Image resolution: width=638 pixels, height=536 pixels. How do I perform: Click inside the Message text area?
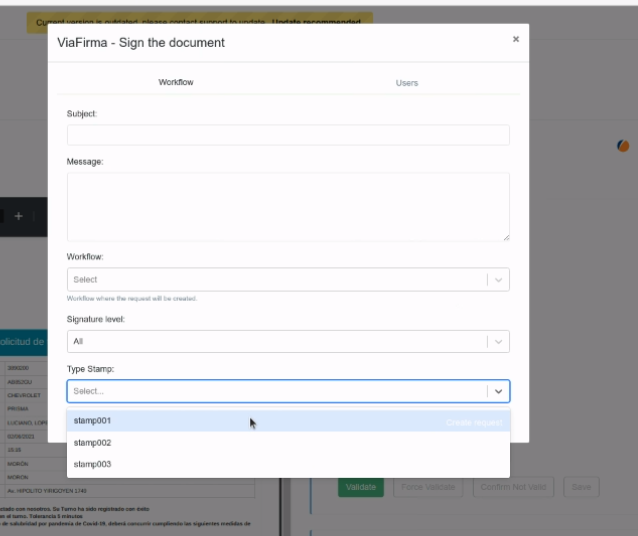click(x=288, y=207)
